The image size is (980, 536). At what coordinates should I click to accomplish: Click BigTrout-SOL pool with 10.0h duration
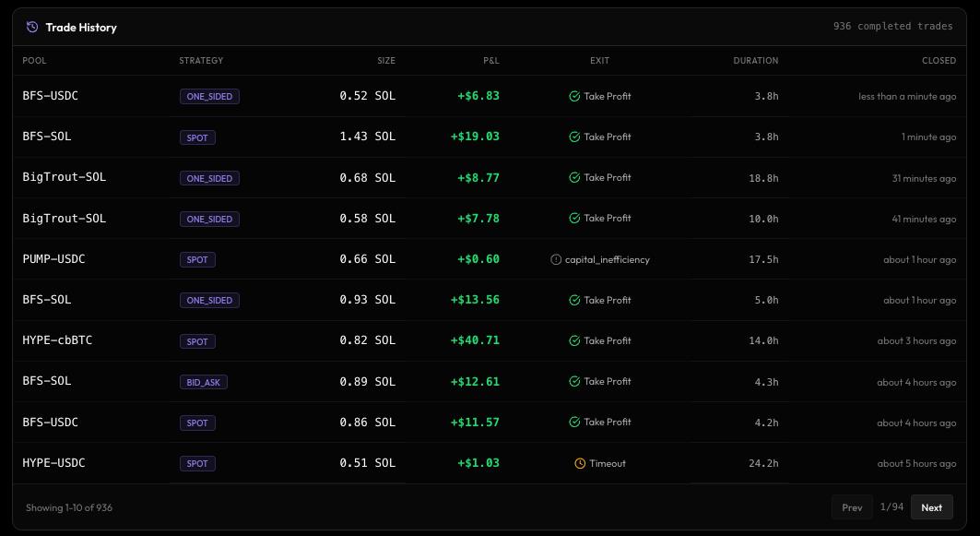coord(65,219)
